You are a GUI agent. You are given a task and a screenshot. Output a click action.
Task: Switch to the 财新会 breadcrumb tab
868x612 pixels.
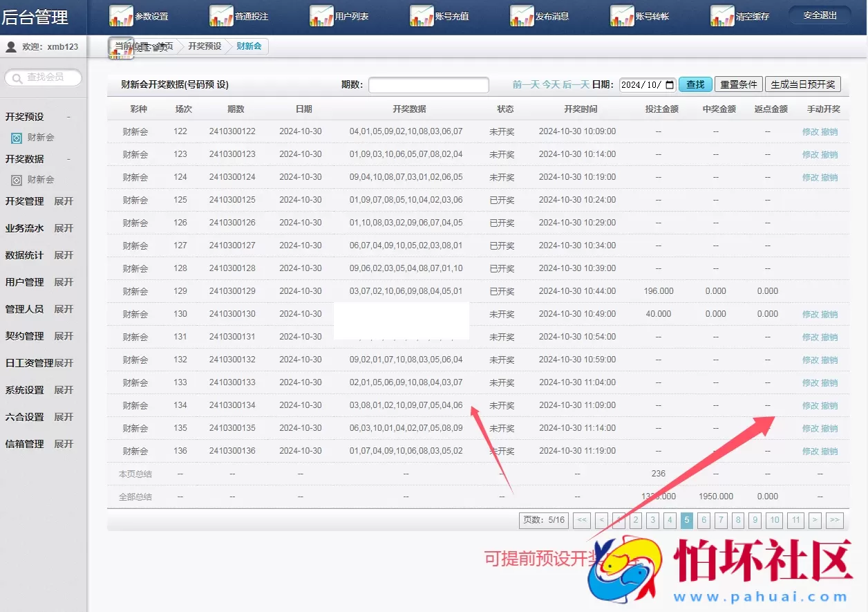click(x=248, y=46)
